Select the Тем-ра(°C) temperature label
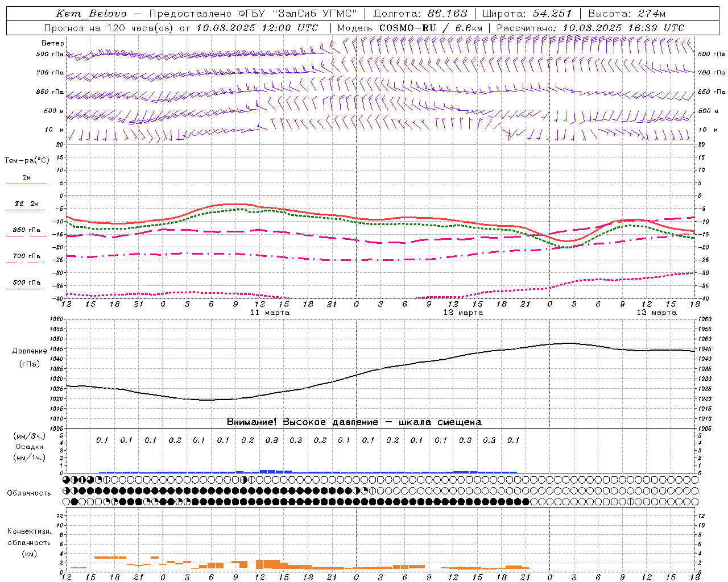728x582 pixels. click(27, 161)
